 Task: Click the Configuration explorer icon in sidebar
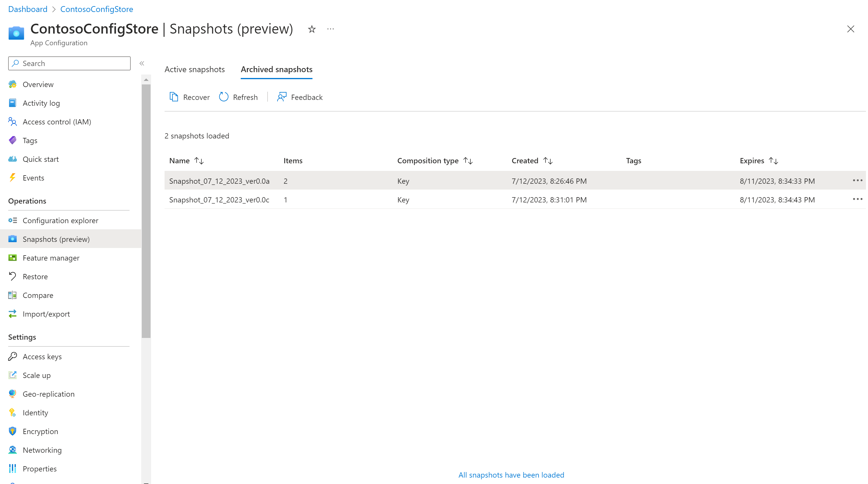[12, 220]
